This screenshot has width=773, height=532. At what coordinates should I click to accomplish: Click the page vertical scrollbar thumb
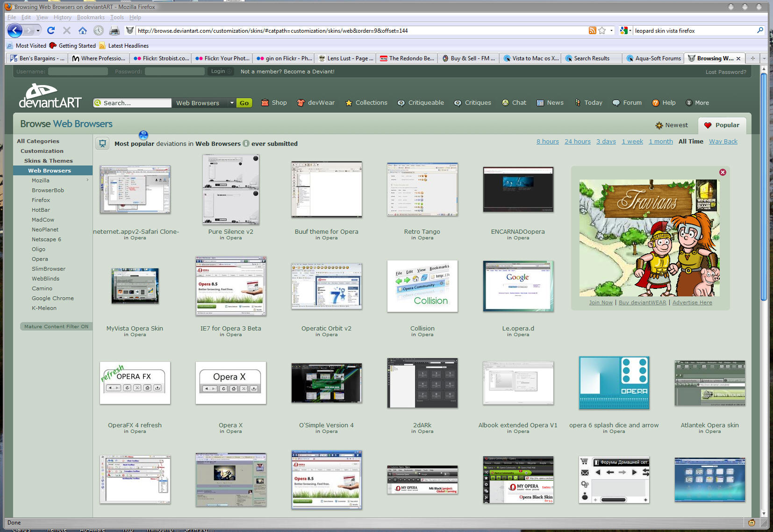[x=764, y=187]
